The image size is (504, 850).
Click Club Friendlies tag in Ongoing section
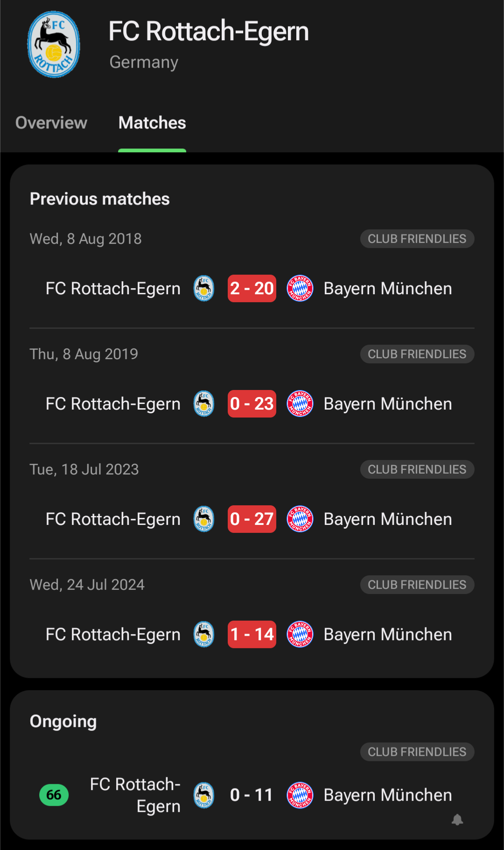tap(417, 752)
